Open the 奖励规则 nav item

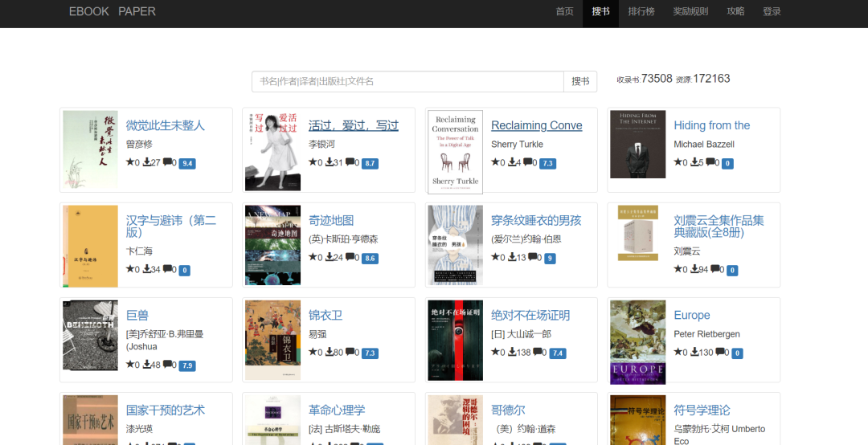coord(690,11)
